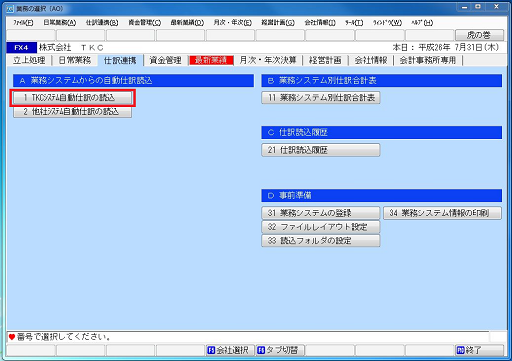
Task: Open the ファイル(F) menu
Action: tap(23, 23)
